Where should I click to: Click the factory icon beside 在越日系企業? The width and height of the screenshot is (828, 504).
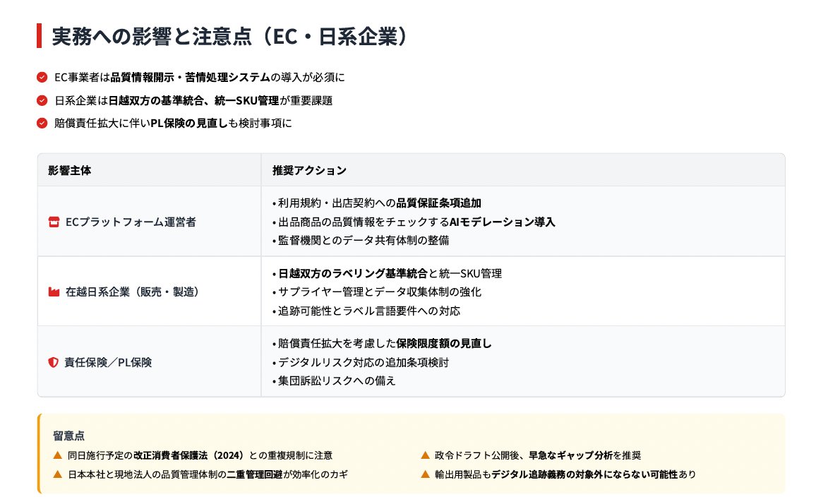pos(54,292)
